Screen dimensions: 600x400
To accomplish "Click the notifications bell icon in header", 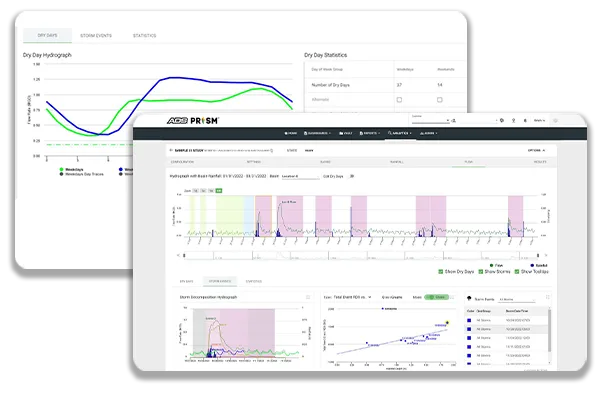I will [x=525, y=120].
